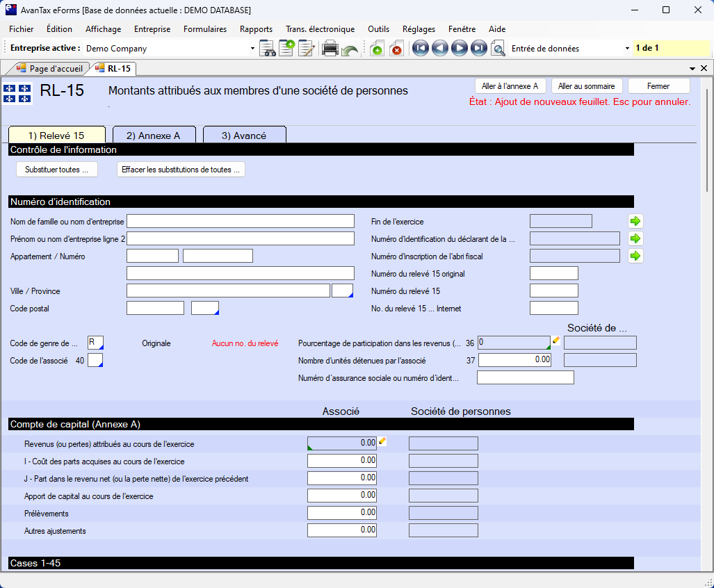Click pencil icon next to box 36
The image size is (714, 588).
[556, 340]
